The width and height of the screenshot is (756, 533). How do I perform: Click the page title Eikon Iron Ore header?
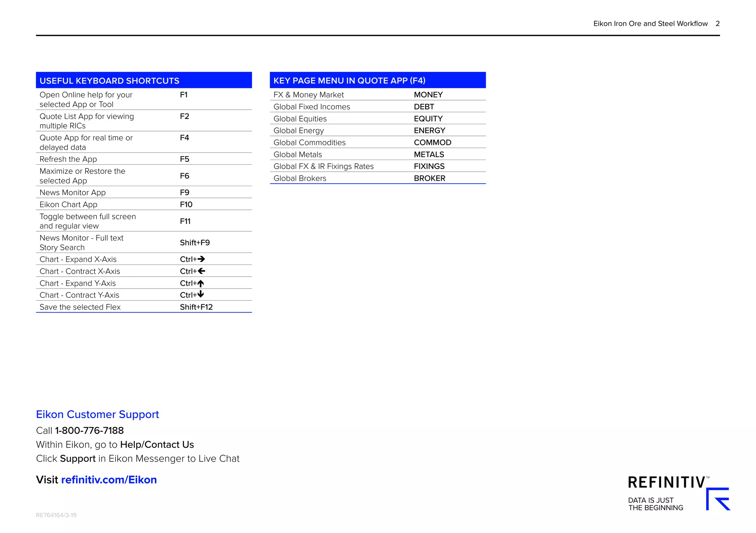tap(650, 24)
